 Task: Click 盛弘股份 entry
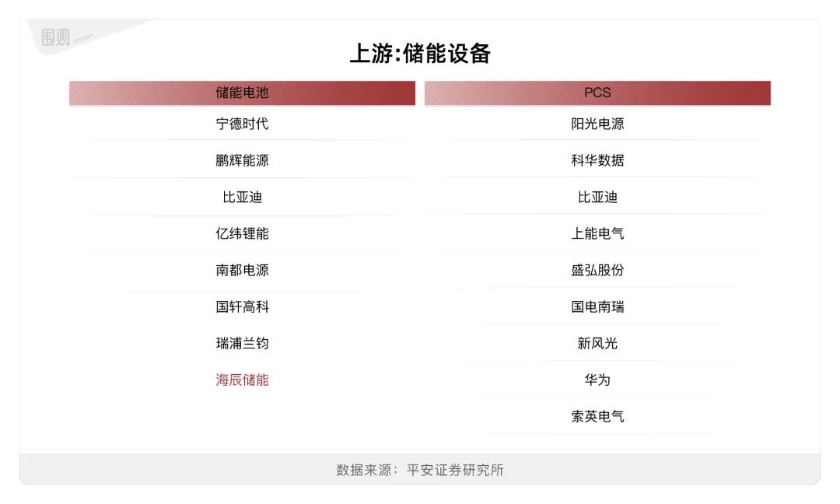tap(597, 270)
